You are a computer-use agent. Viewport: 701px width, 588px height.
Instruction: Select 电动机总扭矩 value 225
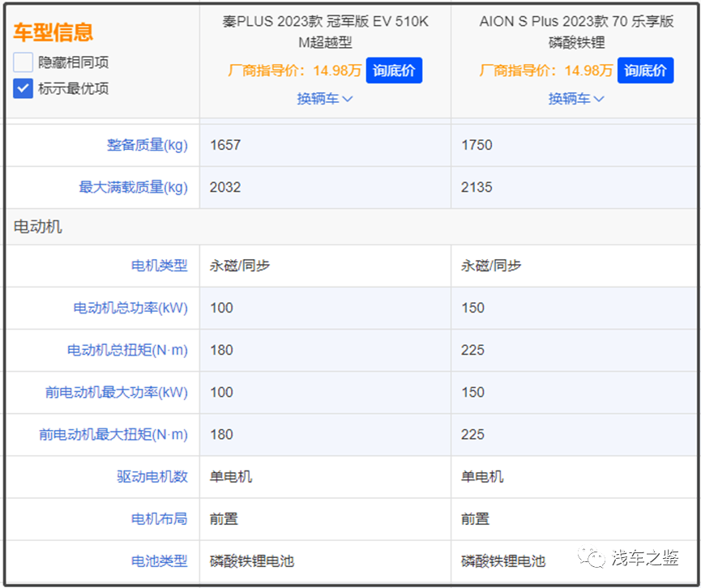click(x=473, y=350)
